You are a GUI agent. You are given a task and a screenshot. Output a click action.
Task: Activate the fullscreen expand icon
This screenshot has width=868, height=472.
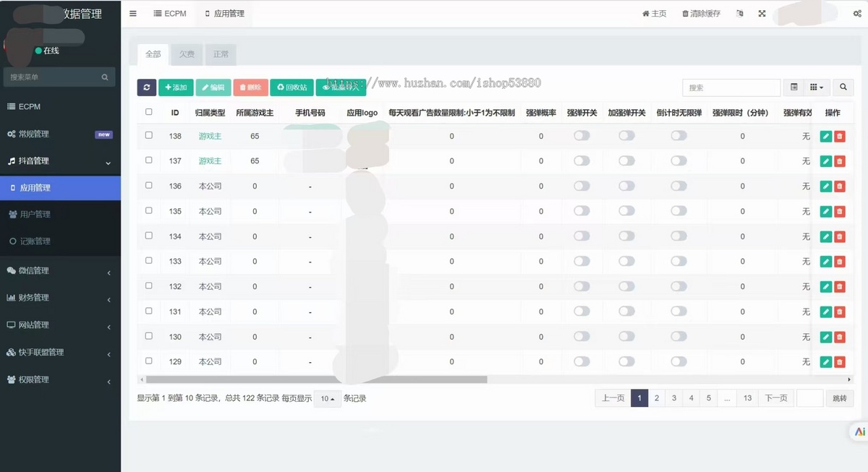click(762, 14)
